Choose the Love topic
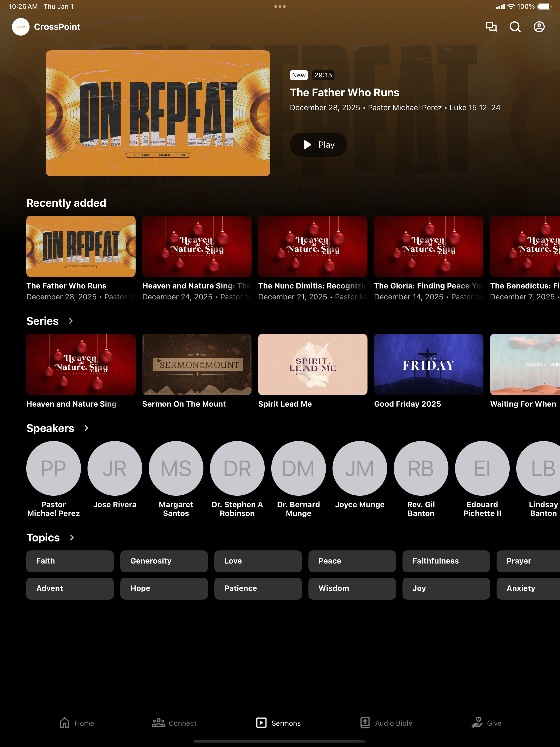Viewport: 560px width, 747px height. click(258, 561)
